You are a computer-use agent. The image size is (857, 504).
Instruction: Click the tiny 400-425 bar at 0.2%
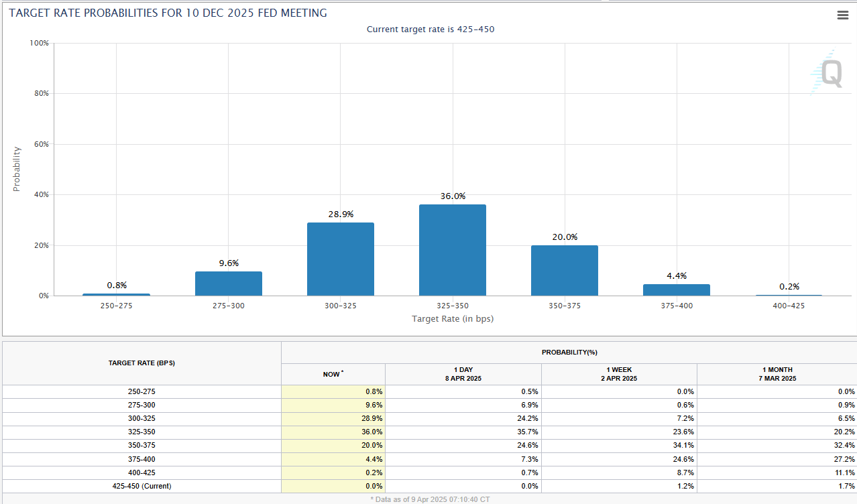(x=788, y=295)
